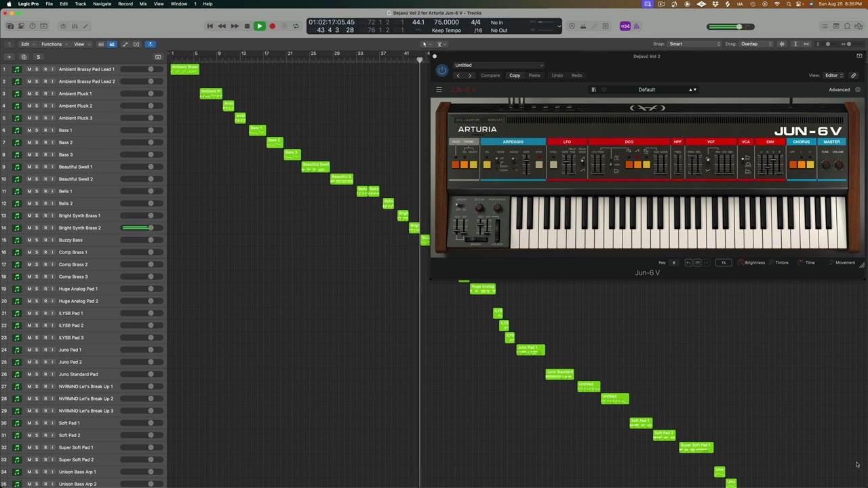Click the Brightness macro knob in Jun-6 V
This screenshot has height=488, width=868.
pyautogui.click(x=741, y=262)
